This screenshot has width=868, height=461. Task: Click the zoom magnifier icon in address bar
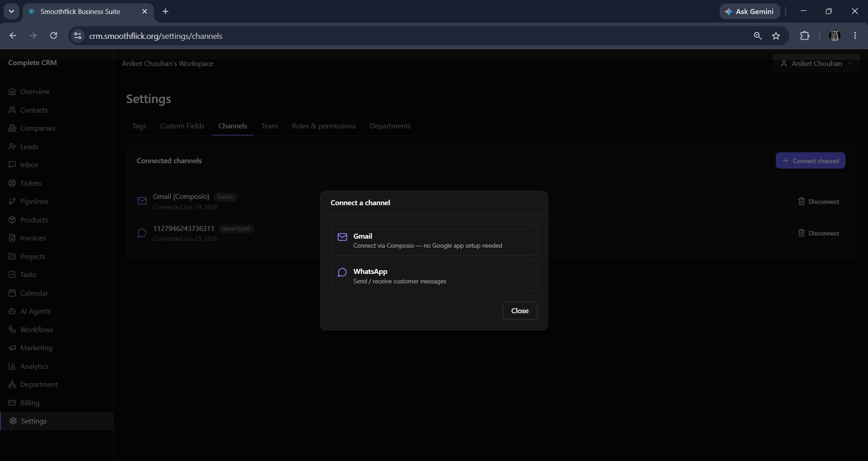tap(758, 36)
